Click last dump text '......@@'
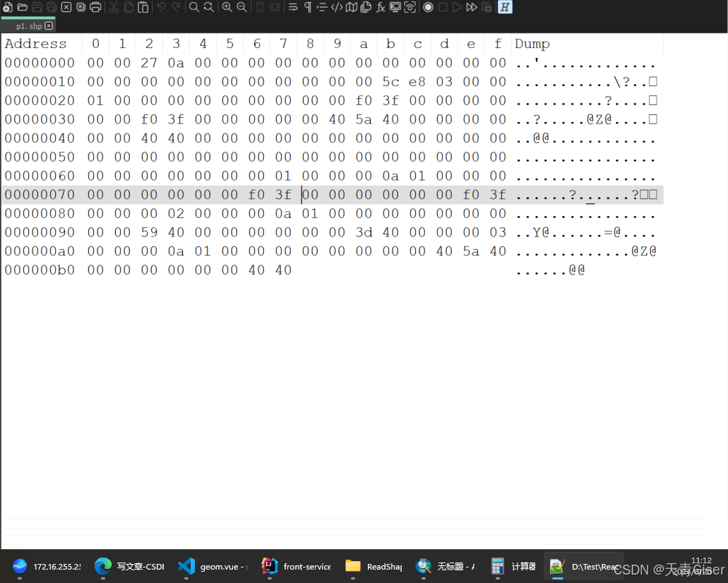 pos(551,270)
